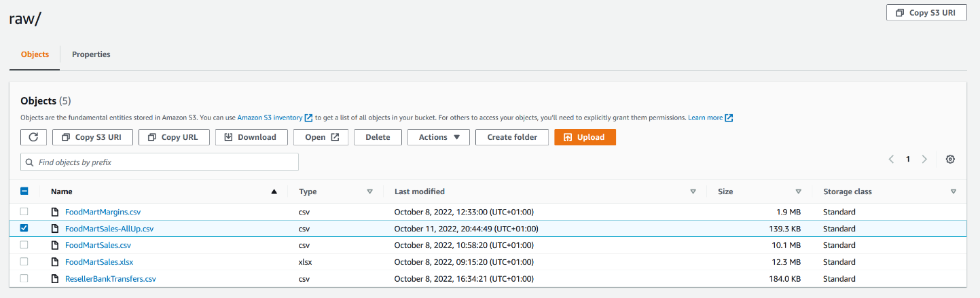Click file icon beside ResellerBankTransfers.csv
This screenshot has height=298, width=980.
pos(55,278)
